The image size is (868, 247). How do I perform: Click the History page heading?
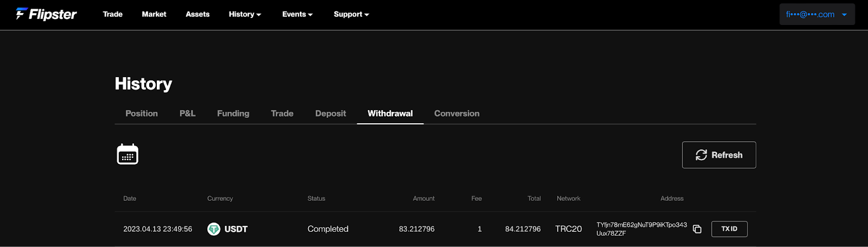[x=143, y=84]
